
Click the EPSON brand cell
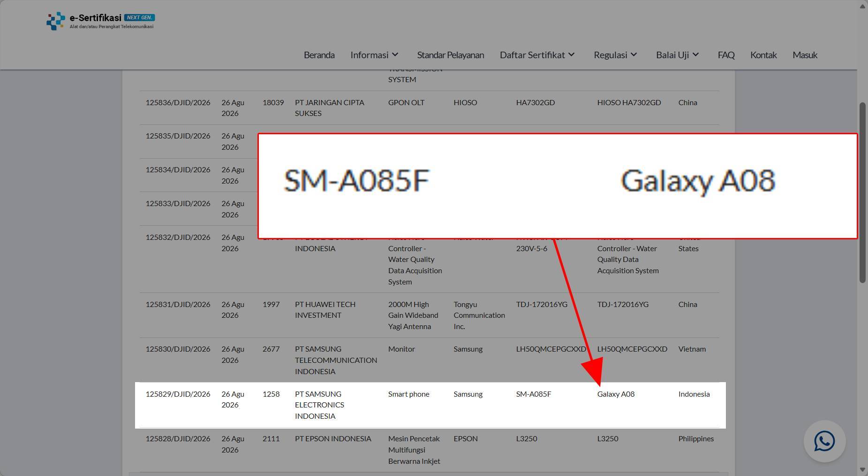click(x=466, y=438)
